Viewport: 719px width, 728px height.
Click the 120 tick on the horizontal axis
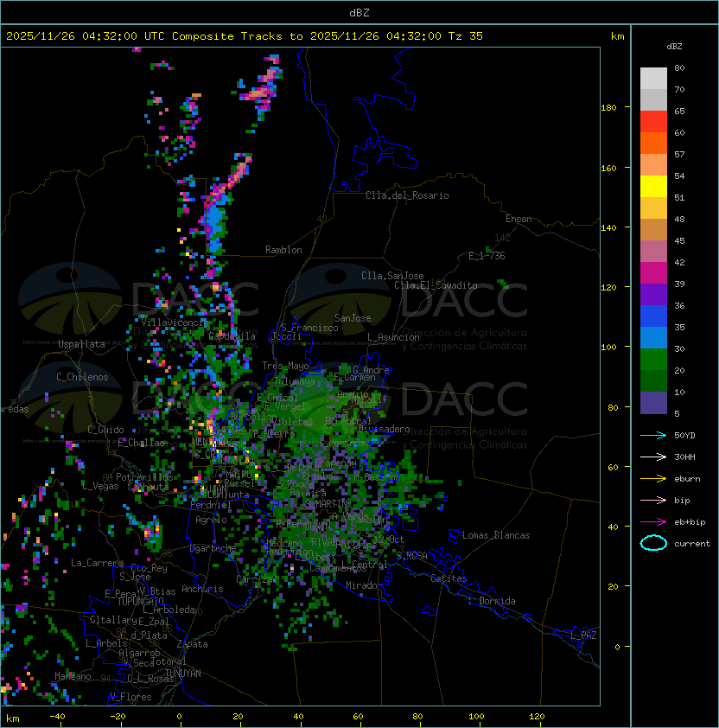[x=537, y=717]
